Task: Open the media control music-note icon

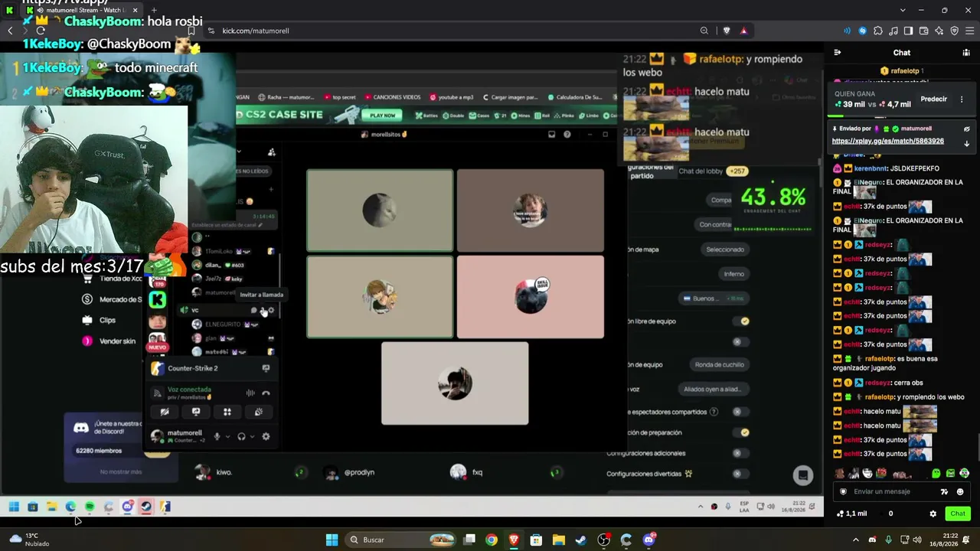Action: click(893, 31)
